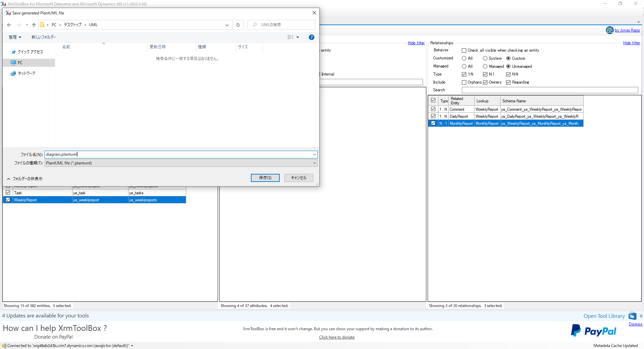Click the Jonas Rapp avatar icon
The width and height of the screenshot is (644, 349).
[x=609, y=30]
